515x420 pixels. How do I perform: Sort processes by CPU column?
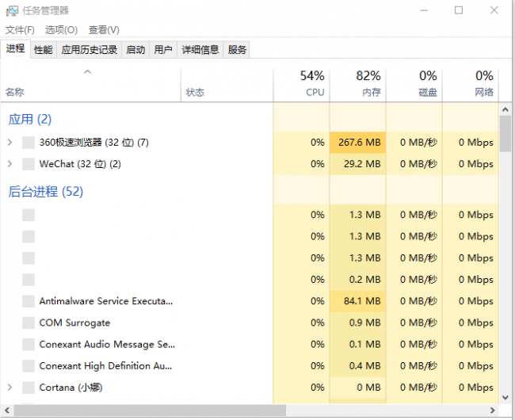301,85
